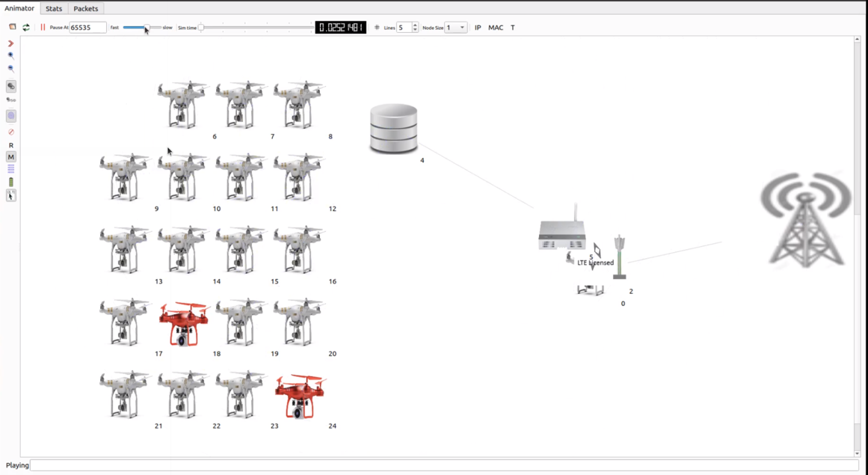The width and height of the screenshot is (868, 475).
Task: Switch to the Stats tab
Action: [54, 9]
